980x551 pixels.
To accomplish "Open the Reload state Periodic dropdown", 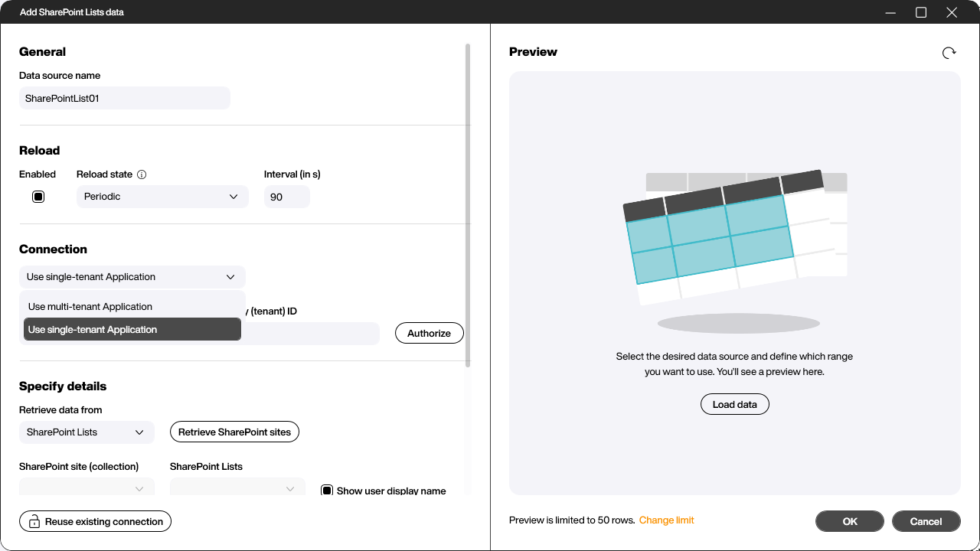I will pyautogui.click(x=162, y=197).
